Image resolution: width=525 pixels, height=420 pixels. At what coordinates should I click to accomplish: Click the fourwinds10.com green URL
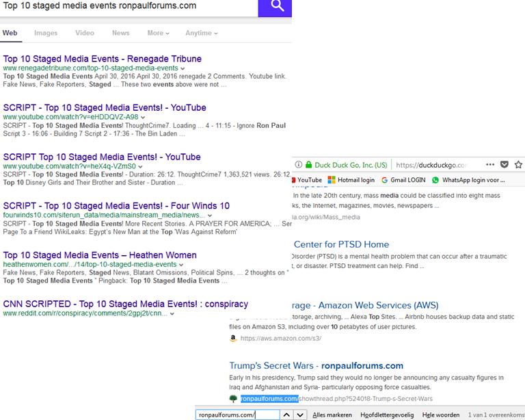click(x=104, y=215)
